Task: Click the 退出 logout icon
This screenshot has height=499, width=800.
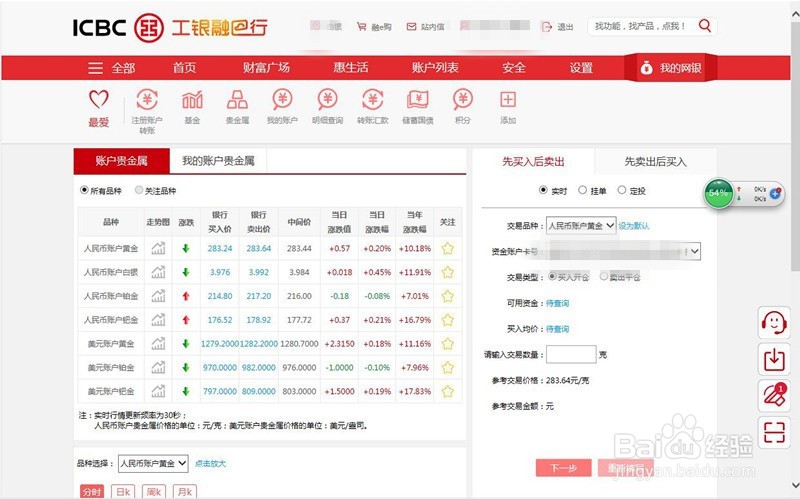Action: (x=546, y=27)
